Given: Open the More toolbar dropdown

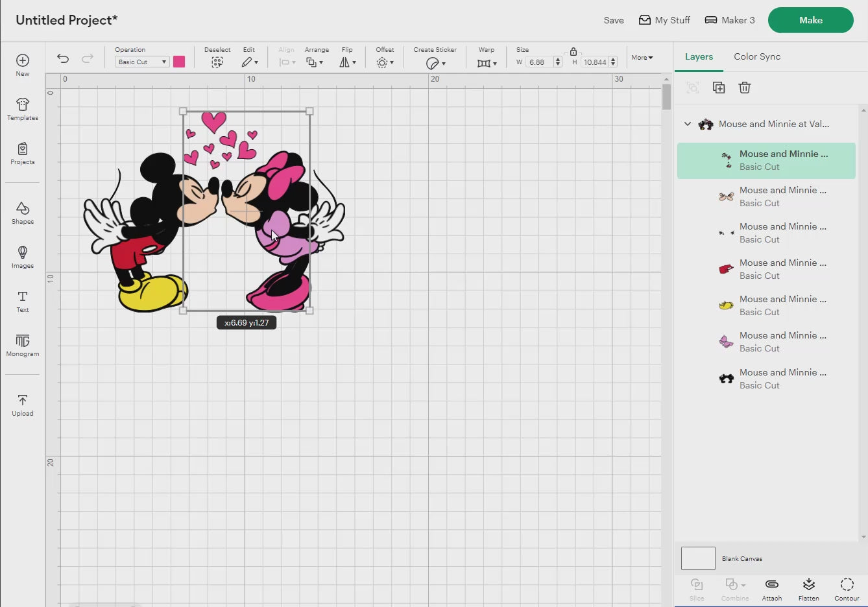Looking at the screenshot, I should pos(642,58).
